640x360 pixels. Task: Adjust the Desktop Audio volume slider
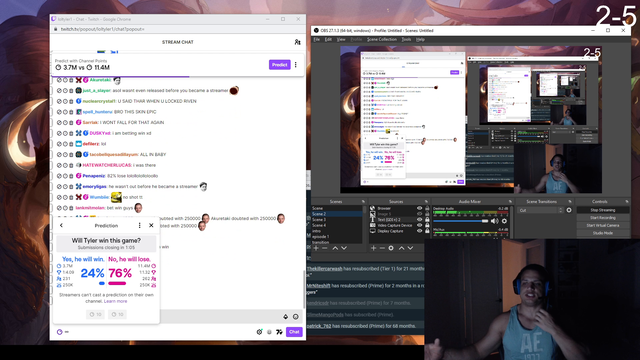click(460, 221)
